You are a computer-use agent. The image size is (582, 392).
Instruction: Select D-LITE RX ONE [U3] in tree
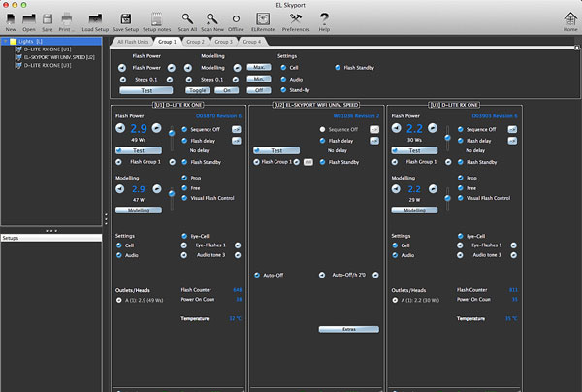point(43,65)
